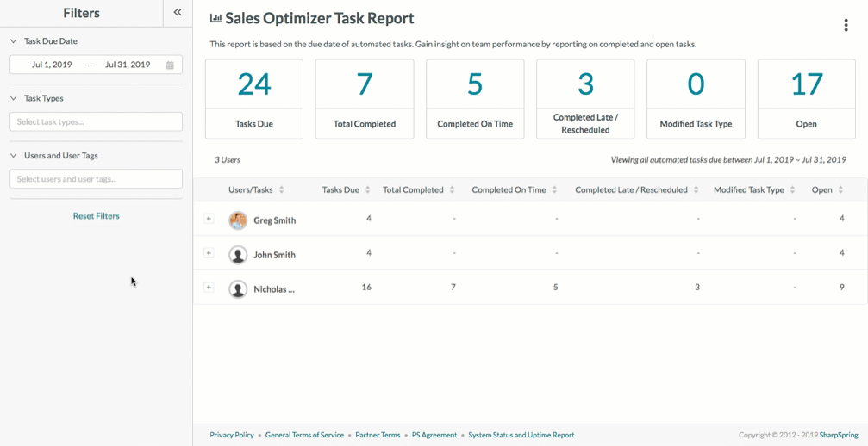Collapse the Filters sidebar with double chevron
Screen dimensions: 868x446
(178, 13)
